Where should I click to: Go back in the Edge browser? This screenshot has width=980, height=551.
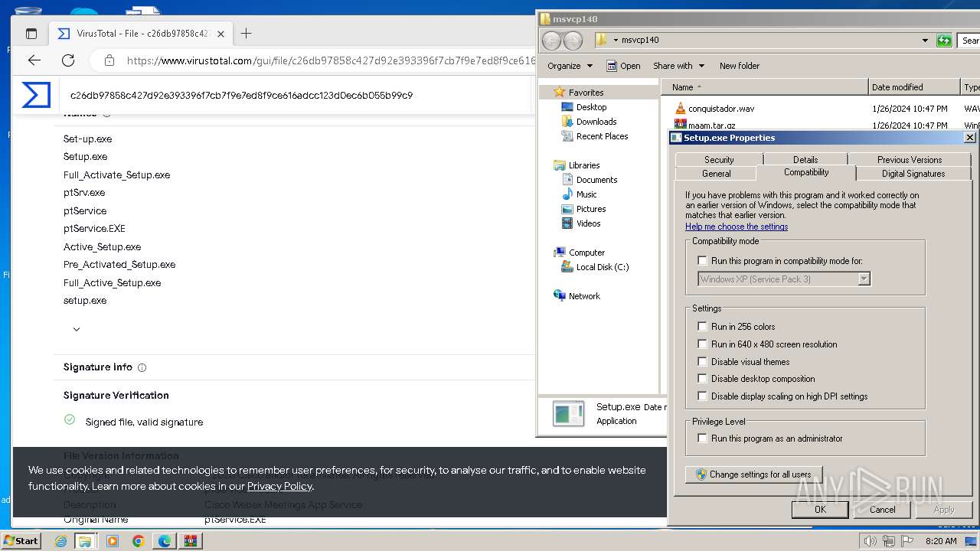point(34,60)
